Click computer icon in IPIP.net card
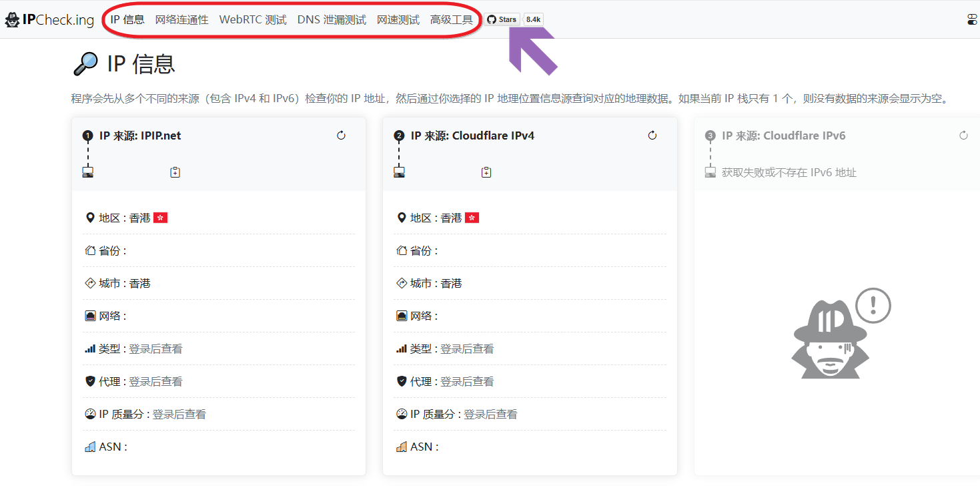This screenshot has height=486, width=980. 87,172
